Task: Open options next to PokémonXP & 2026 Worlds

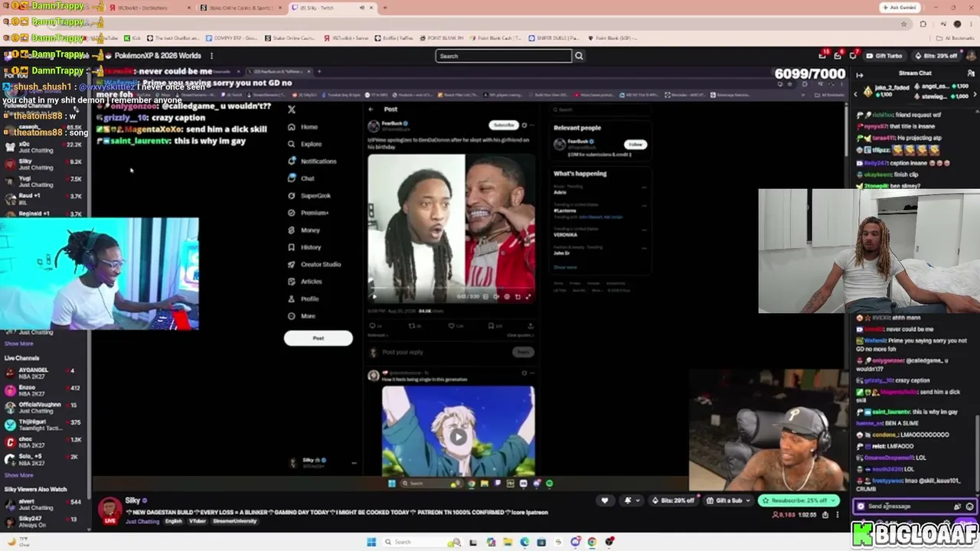Action: (211, 56)
